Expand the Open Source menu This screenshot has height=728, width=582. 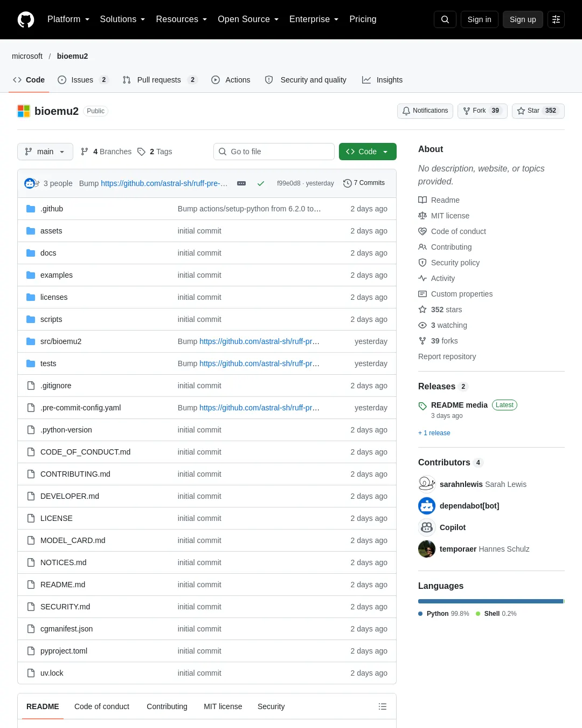pyautogui.click(x=248, y=19)
